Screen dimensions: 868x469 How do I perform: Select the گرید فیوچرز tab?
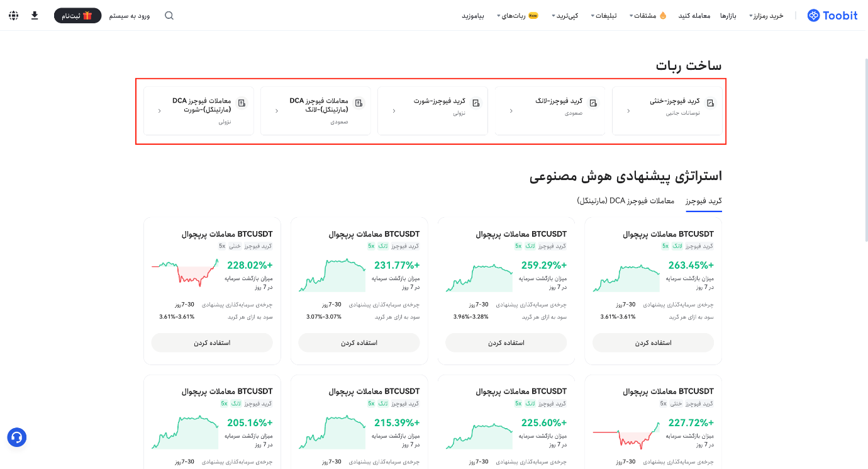coord(703,201)
